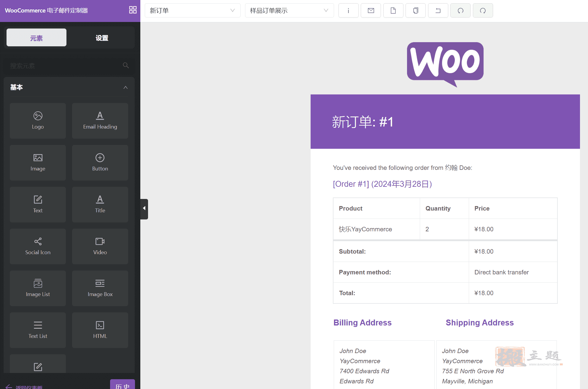Click the reset template arrow icon
Image resolution: width=588 pixels, height=389 pixels.
pyautogui.click(x=438, y=10)
